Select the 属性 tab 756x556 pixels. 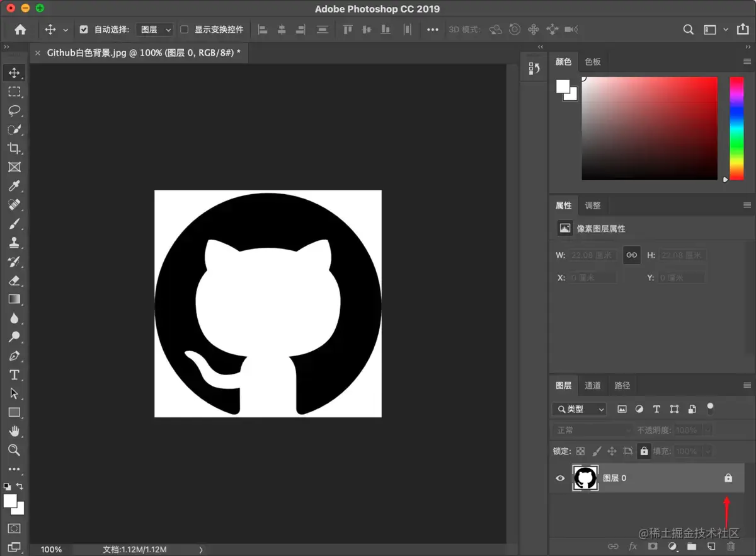pyautogui.click(x=564, y=206)
